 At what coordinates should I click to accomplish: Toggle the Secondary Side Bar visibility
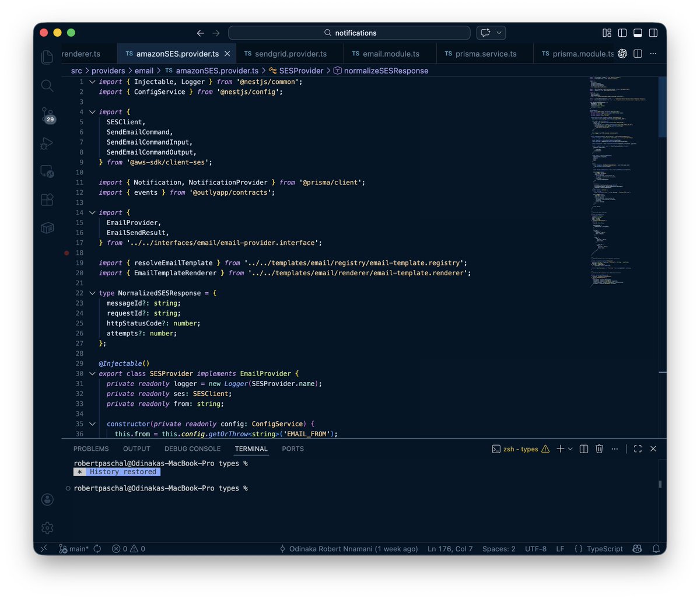pyautogui.click(x=654, y=33)
